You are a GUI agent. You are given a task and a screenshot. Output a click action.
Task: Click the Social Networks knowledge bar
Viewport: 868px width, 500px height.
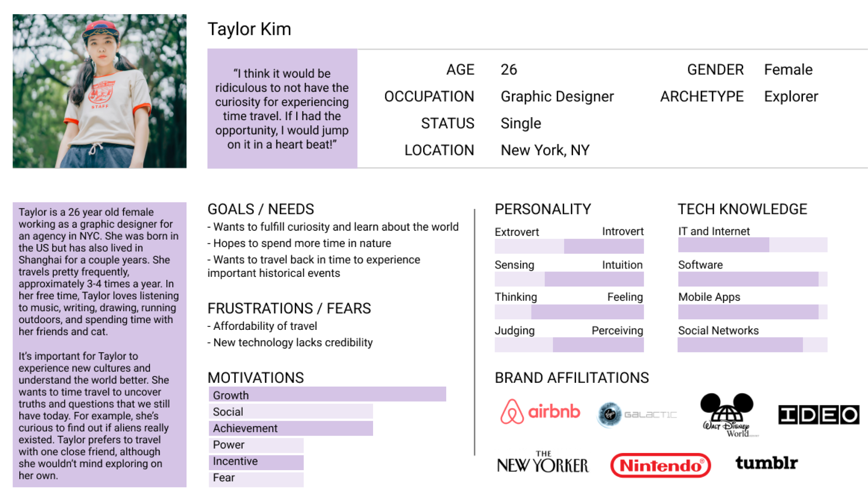pos(752,345)
